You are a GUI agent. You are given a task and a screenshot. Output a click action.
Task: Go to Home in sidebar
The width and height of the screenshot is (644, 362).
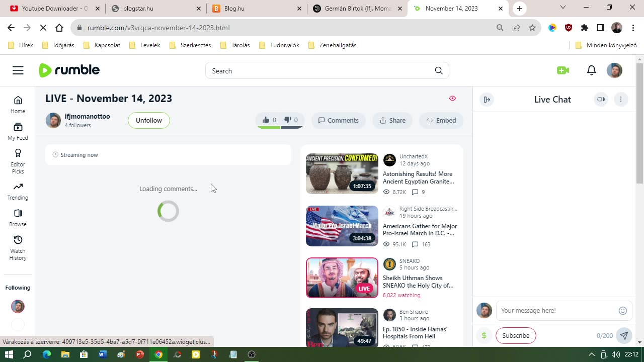18,105
